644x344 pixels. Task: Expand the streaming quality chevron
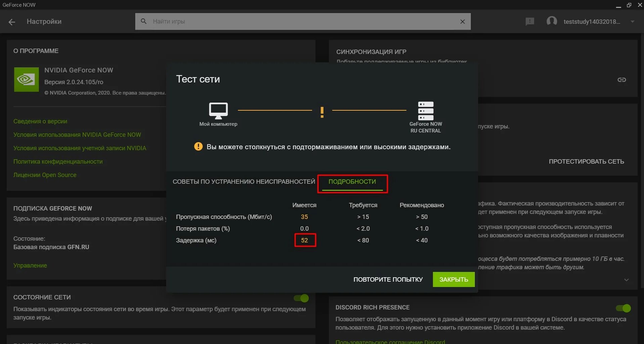[626, 280]
